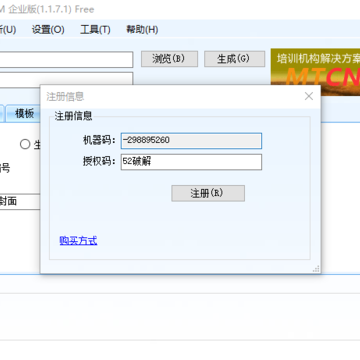Click the 机器码 label text
The height and width of the screenshot is (360, 360).
tap(99, 140)
